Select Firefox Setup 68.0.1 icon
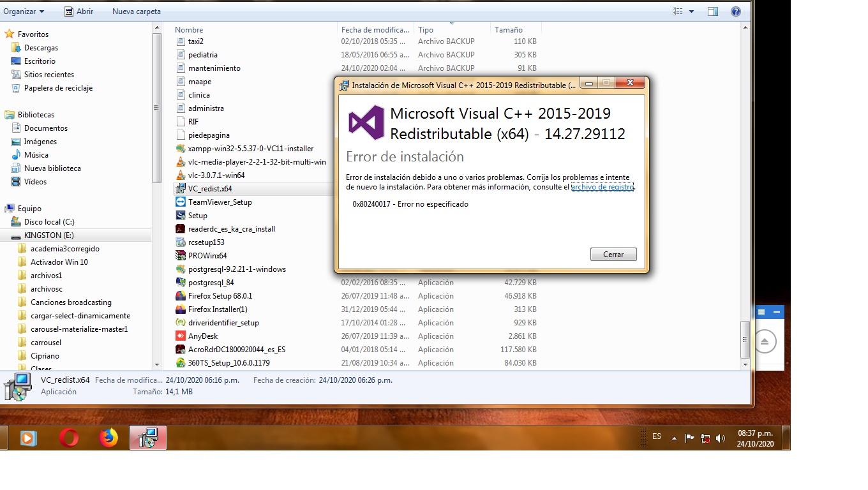The image size is (868, 490). [181, 296]
